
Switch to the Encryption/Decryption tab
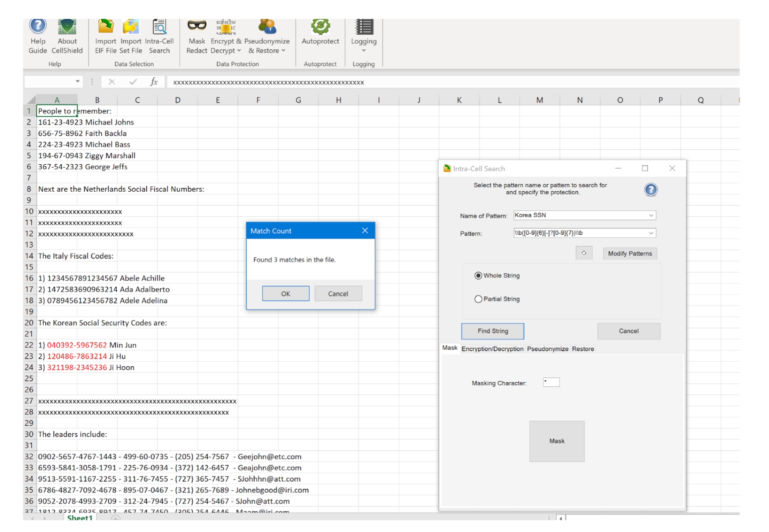click(492, 349)
